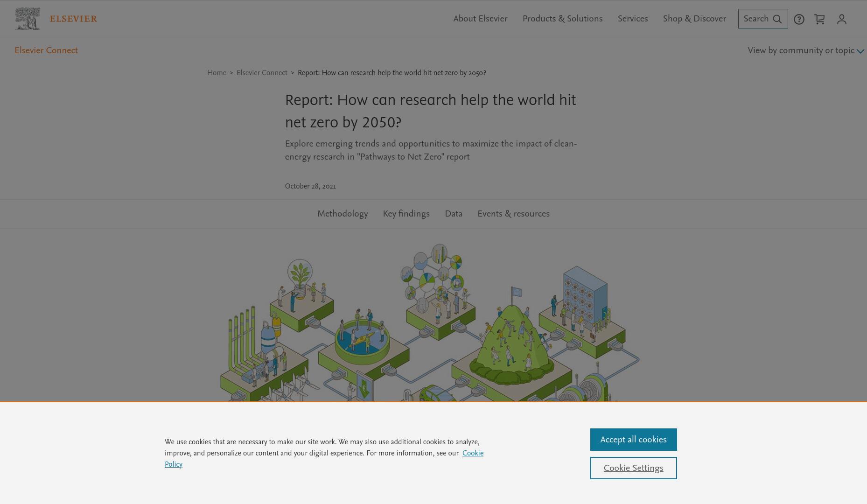Click the article title 'Report: How can research help'
The height and width of the screenshot is (504, 867).
pyautogui.click(x=430, y=111)
